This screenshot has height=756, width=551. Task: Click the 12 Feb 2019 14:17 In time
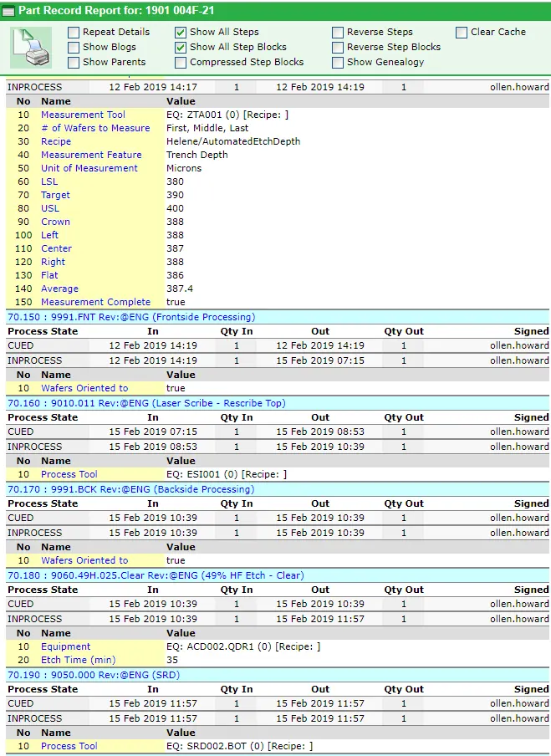tap(153, 87)
